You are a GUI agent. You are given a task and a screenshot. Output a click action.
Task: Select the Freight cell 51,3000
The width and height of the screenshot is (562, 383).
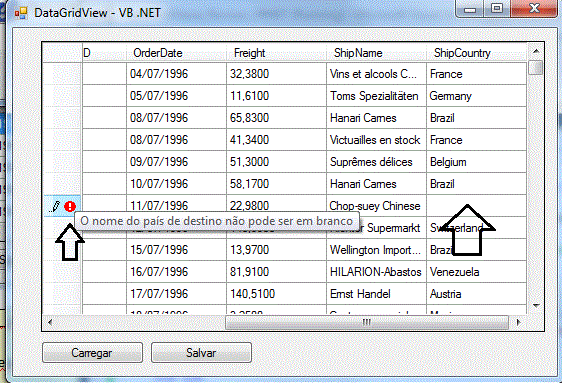tap(276, 162)
